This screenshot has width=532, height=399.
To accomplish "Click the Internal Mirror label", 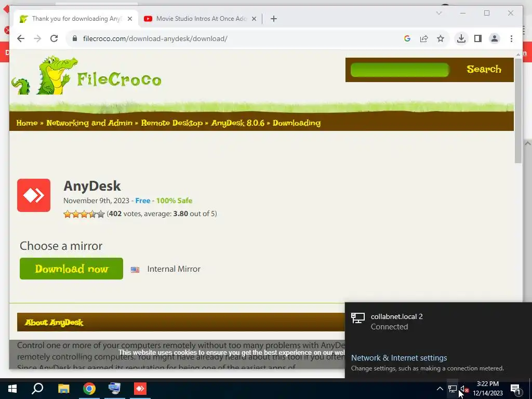I will coord(174,269).
